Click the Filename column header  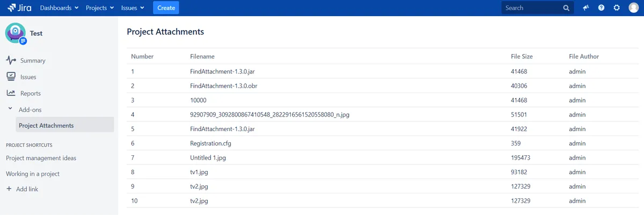[x=202, y=56]
